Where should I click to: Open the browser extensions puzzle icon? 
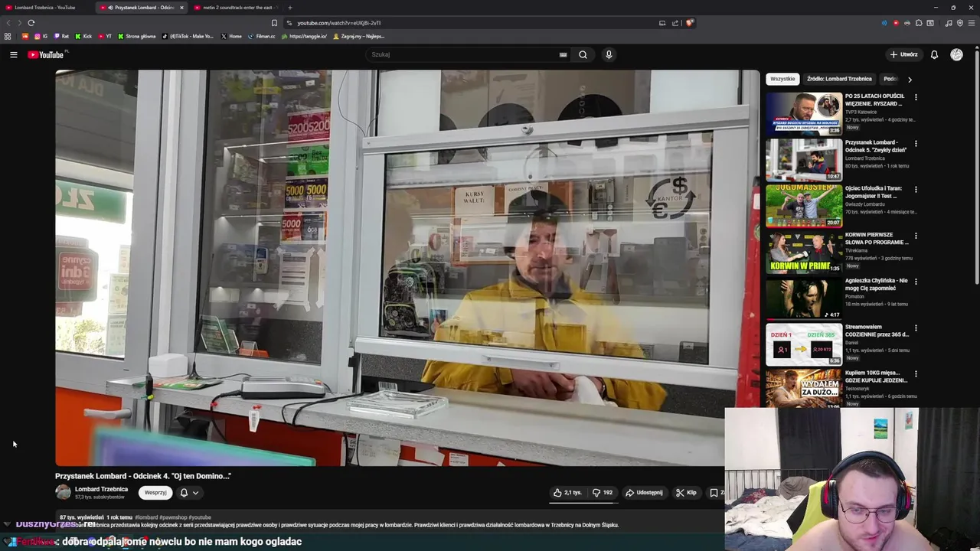(x=919, y=23)
